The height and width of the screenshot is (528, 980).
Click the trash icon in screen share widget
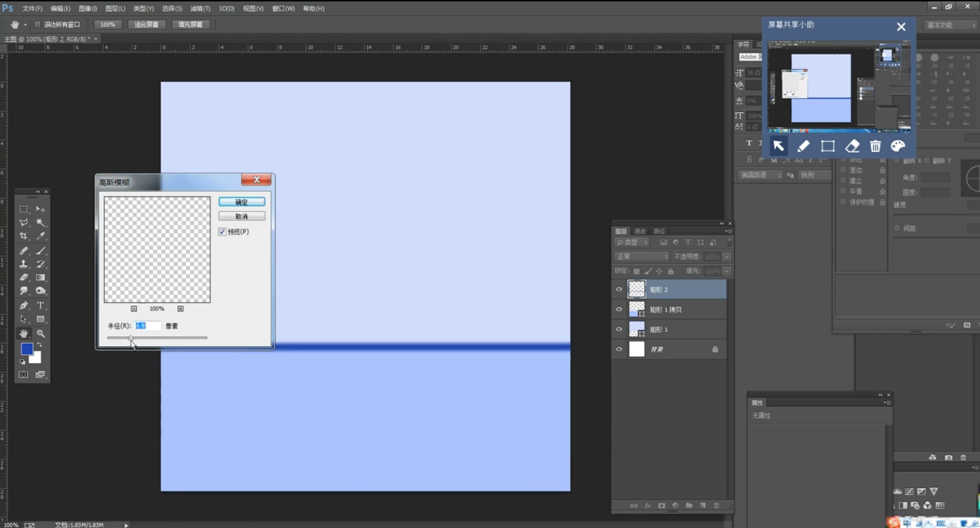click(x=875, y=146)
